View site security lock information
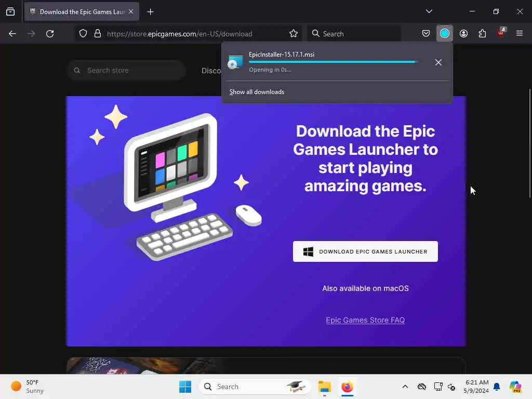This screenshot has height=399, width=532. 98,34
